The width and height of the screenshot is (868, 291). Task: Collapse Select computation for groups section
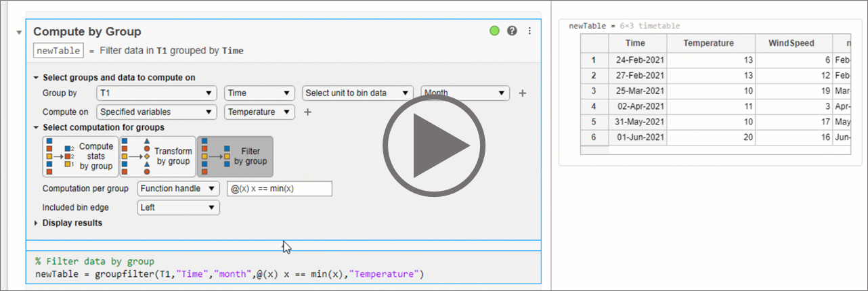tap(37, 127)
